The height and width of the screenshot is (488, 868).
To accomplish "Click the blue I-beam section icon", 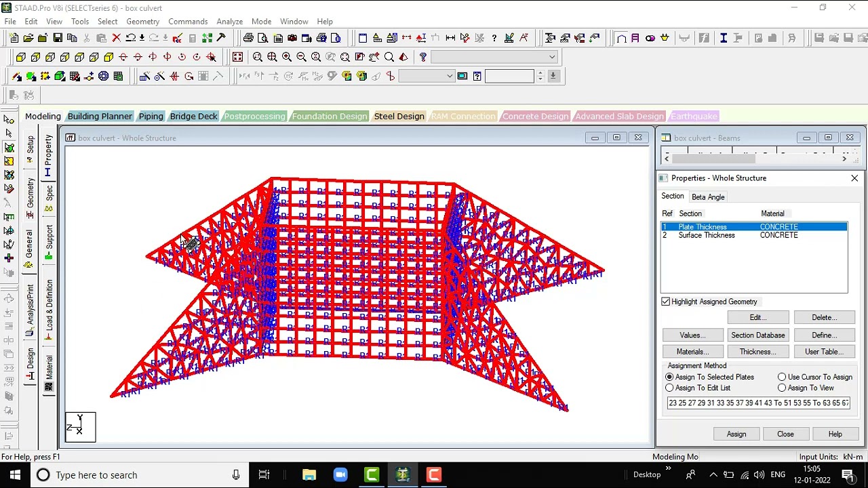I will (724, 38).
